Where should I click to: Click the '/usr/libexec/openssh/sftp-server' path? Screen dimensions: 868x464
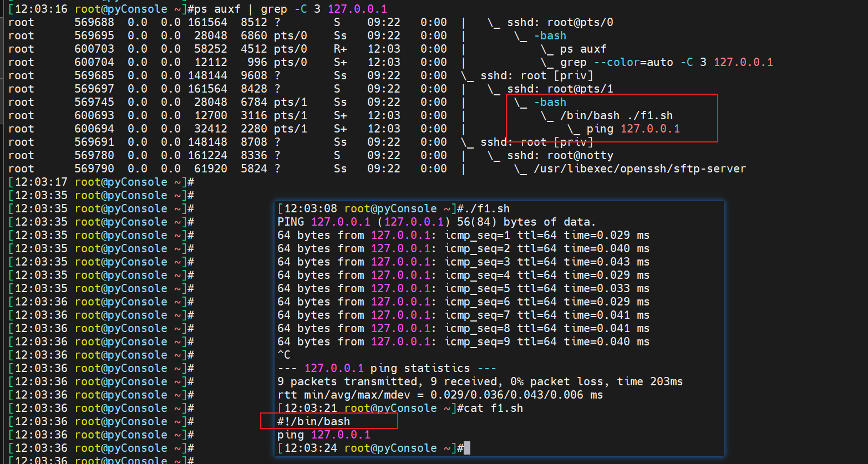pos(640,169)
